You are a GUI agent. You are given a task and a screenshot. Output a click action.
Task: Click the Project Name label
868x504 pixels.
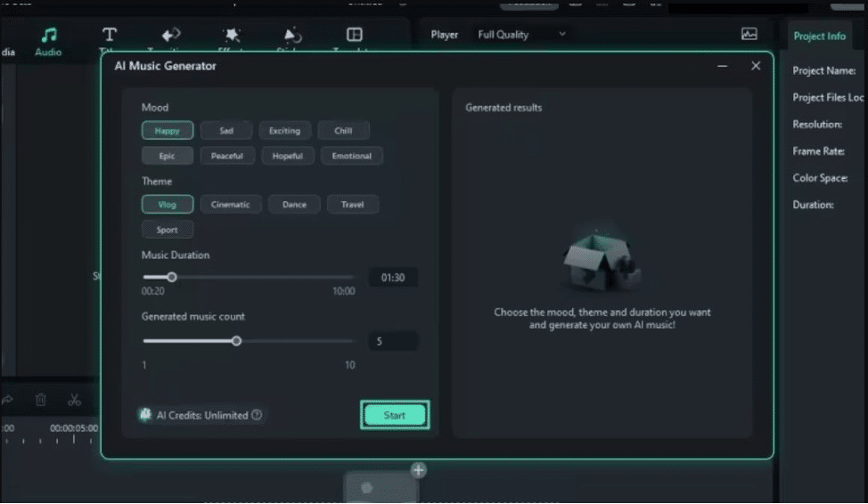(x=823, y=71)
